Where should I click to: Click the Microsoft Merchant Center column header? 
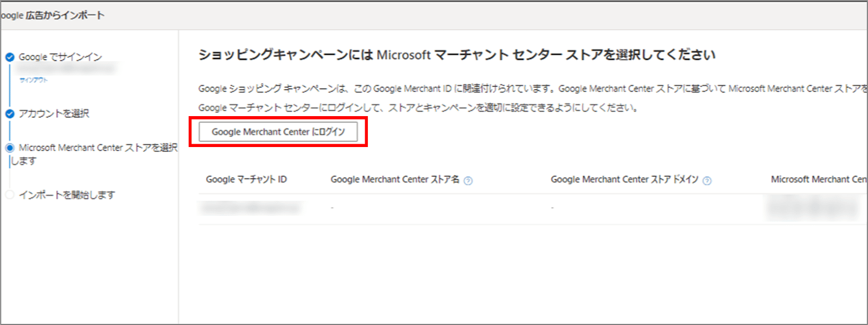pos(818,180)
